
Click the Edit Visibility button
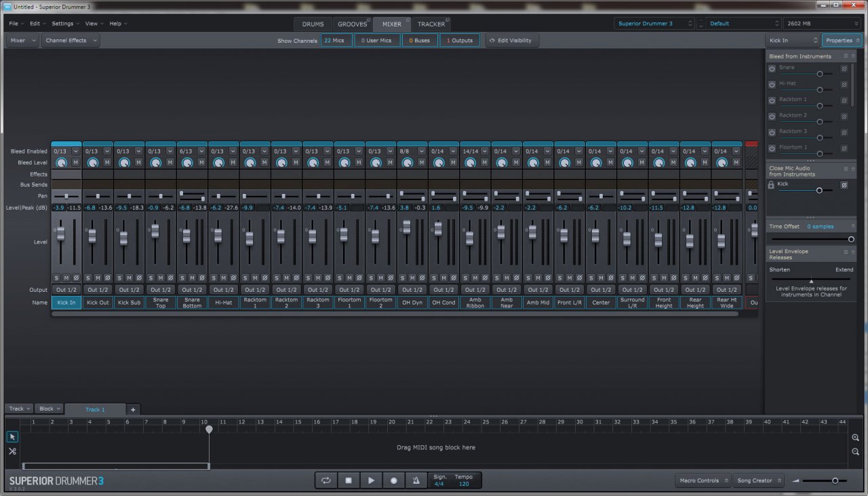pyautogui.click(x=513, y=40)
